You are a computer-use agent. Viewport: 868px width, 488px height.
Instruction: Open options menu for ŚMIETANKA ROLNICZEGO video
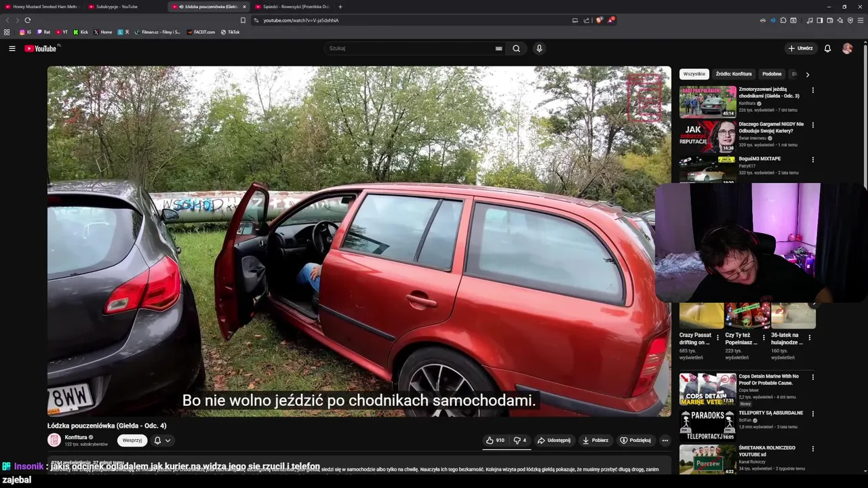pos(813,449)
